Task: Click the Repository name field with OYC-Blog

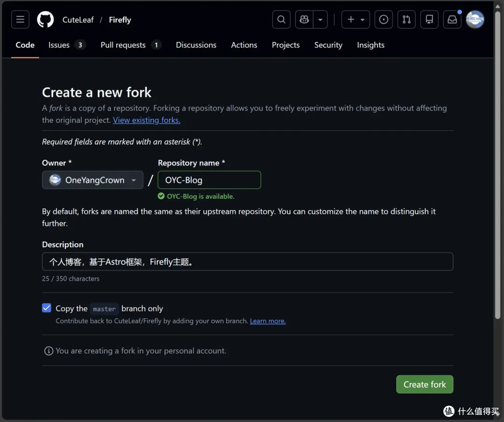Action: click(x=209, y=180)
